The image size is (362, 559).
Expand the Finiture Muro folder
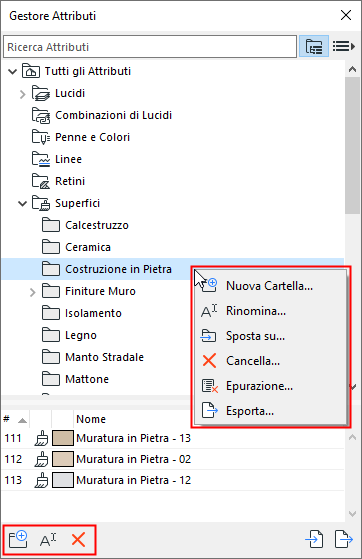[32, 292]
